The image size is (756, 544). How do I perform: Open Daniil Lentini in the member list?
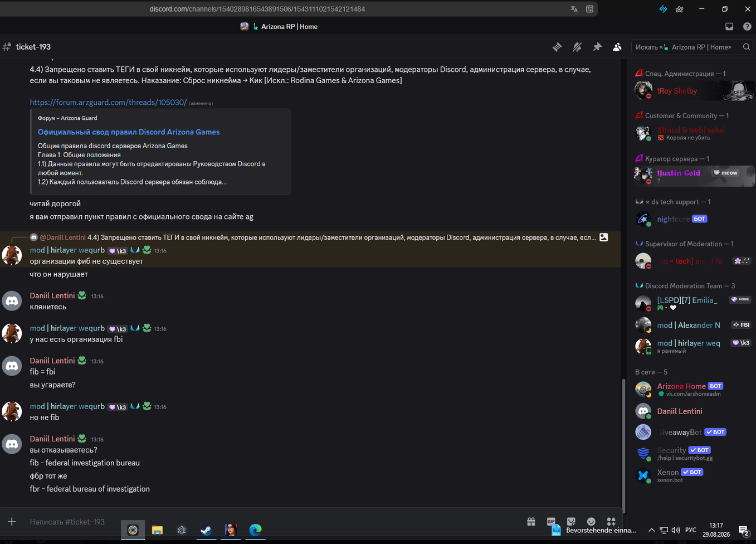coord(694,411)
